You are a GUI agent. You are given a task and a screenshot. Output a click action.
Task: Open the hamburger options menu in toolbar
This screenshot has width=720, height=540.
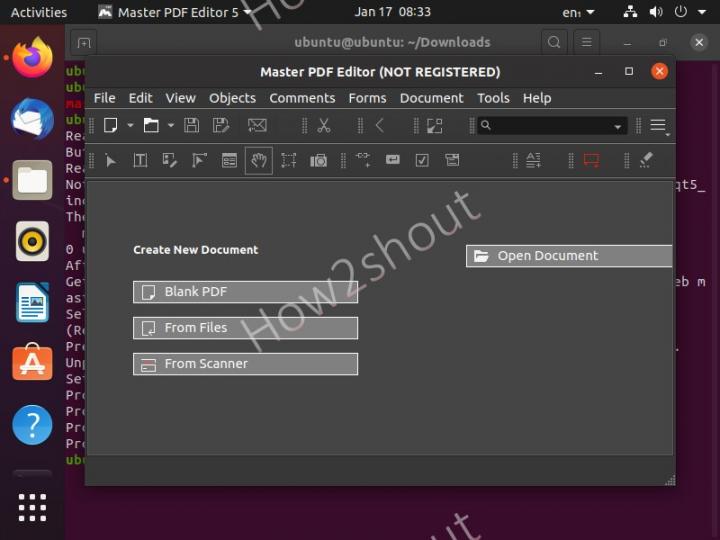tap(658, 126)
